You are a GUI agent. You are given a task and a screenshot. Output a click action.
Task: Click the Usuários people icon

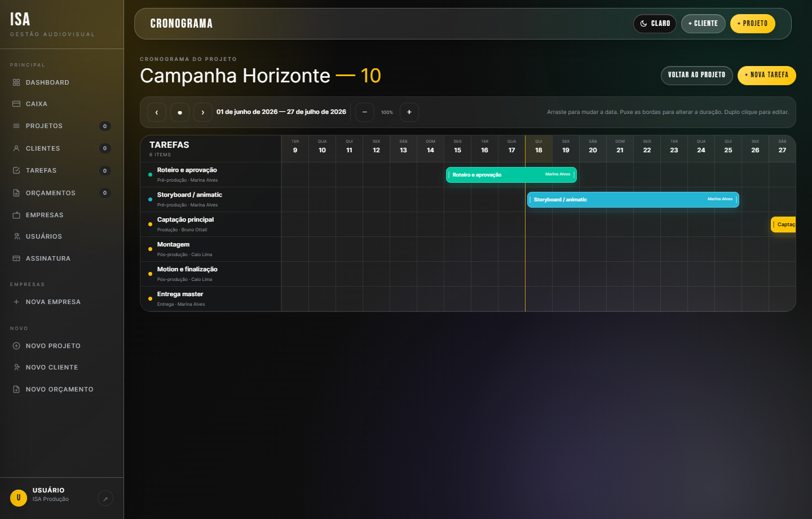(16, 236)
